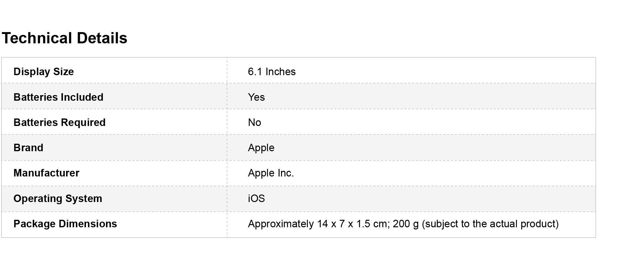This screenshot has height=260, width=644.
Task: Click the 'No' value for Batteries Required
Action: coord(254,123)
